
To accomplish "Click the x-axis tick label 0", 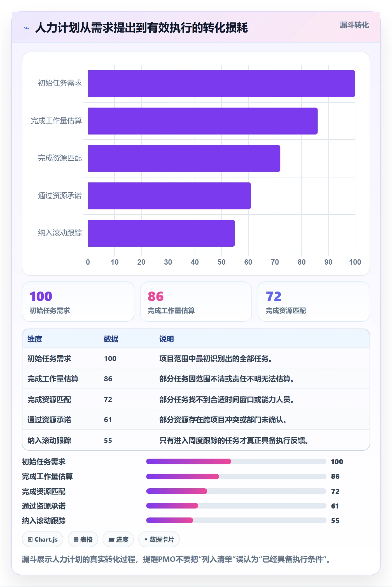I will (88, 262).
